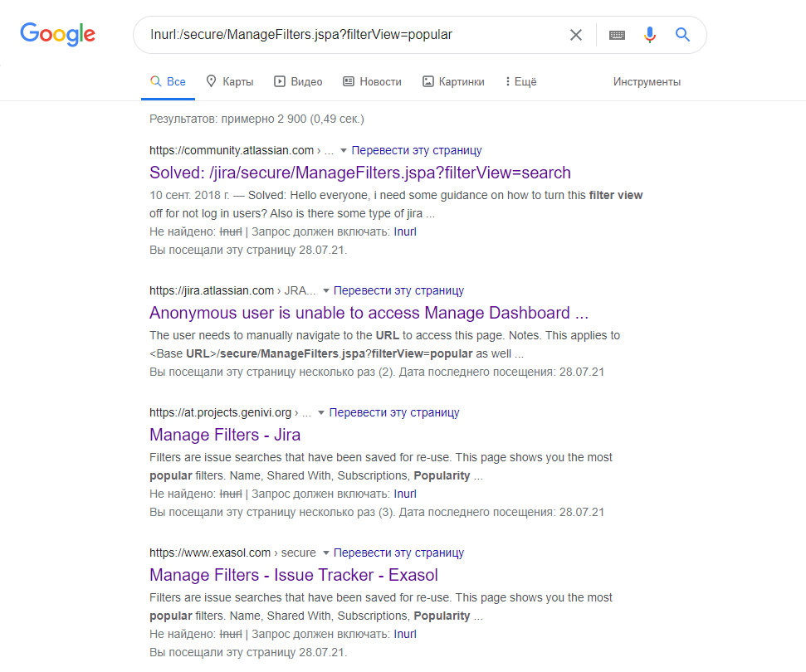
Task: Open 'Manage Filters - Issue Tracker - Exasol' result
Action: [x=293, y=574]
